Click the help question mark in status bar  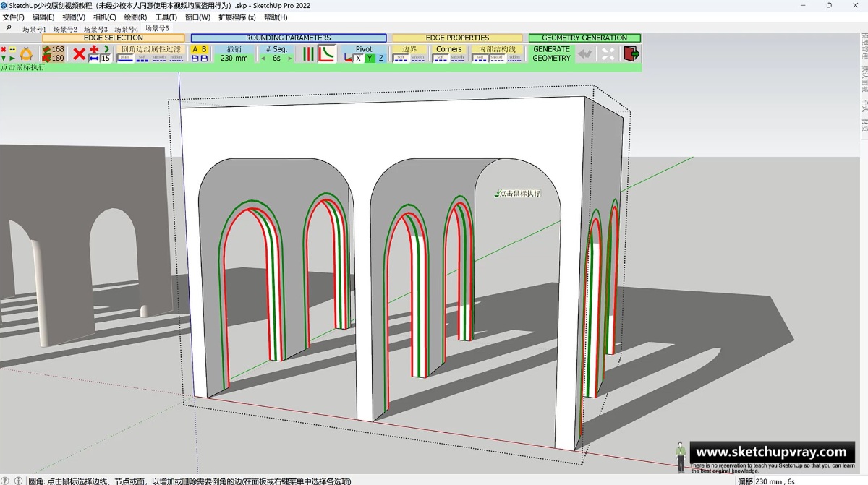5,480
